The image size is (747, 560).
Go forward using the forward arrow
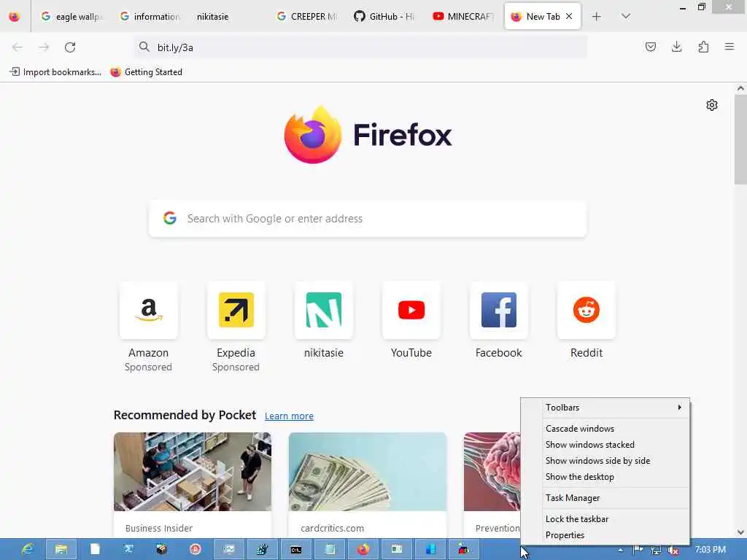coord(44,47)
